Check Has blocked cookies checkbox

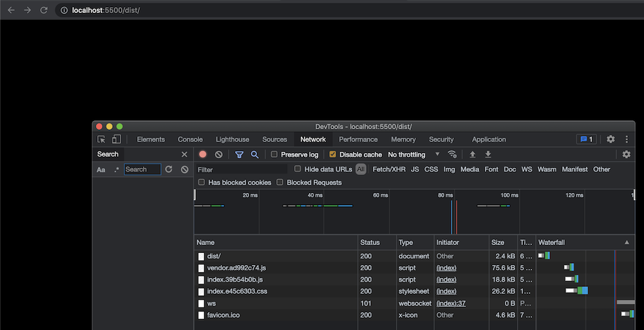[x=201, y=182]
